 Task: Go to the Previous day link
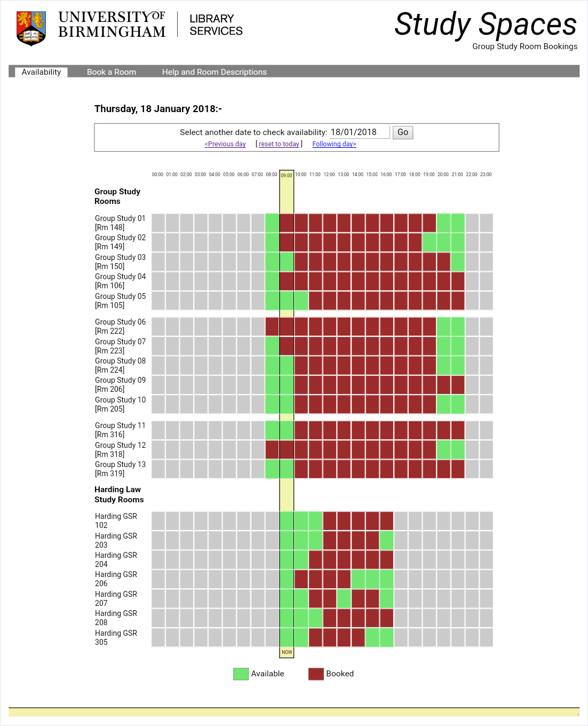(x=225, y=144)
